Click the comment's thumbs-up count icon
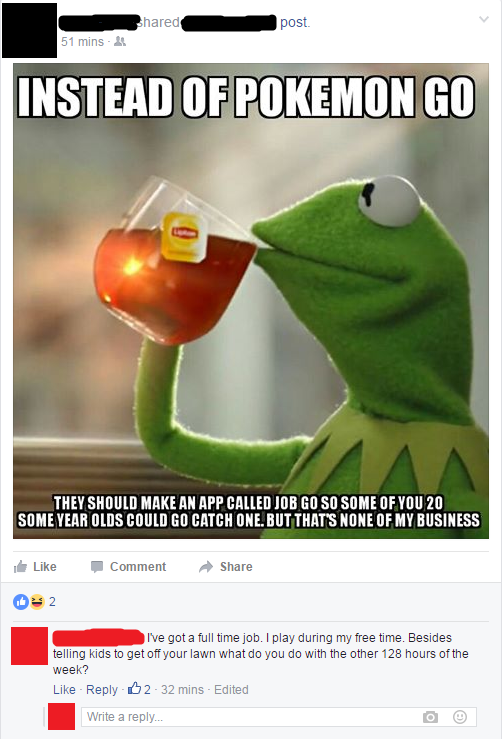This screenshot has height=739, width=502. tap(135, 689)
